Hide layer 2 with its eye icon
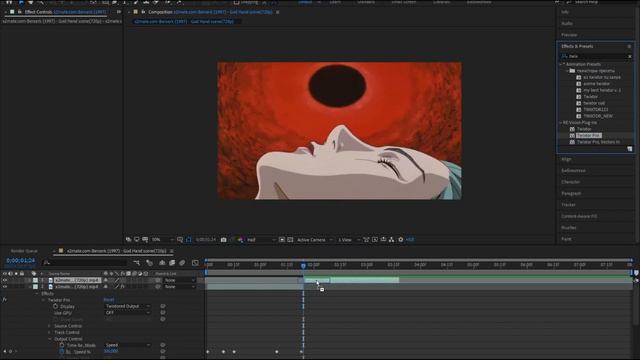The image size is (640, 360). click(5, 287)
